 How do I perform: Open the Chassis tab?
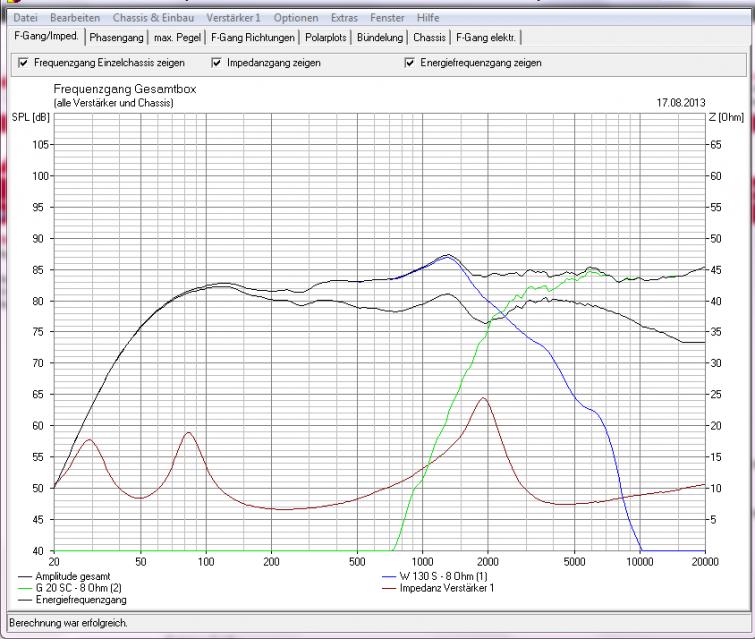tap(429, 38)
